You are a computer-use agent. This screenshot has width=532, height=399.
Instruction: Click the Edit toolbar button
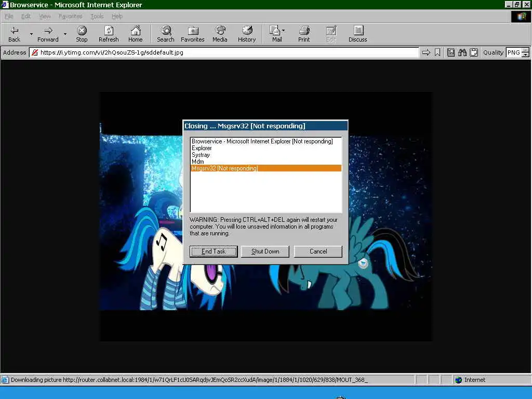point(331,34)
